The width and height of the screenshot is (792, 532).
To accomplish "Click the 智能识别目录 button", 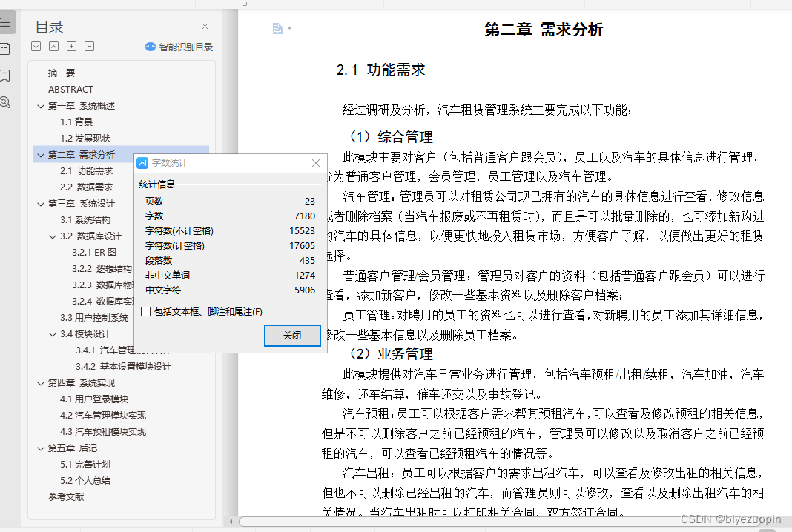I will (179, 47).
